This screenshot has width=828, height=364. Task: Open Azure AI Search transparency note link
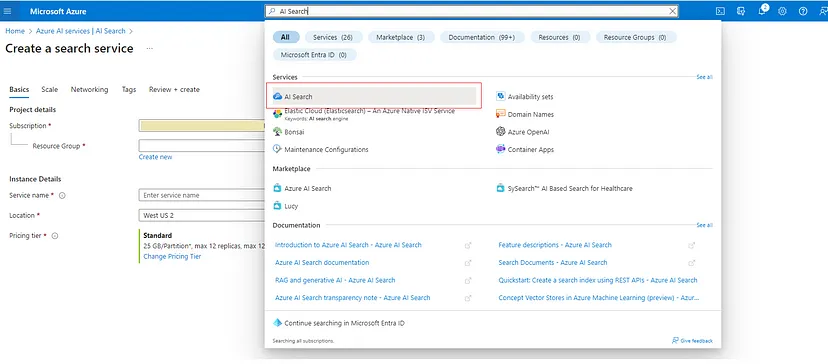[353, 298]
